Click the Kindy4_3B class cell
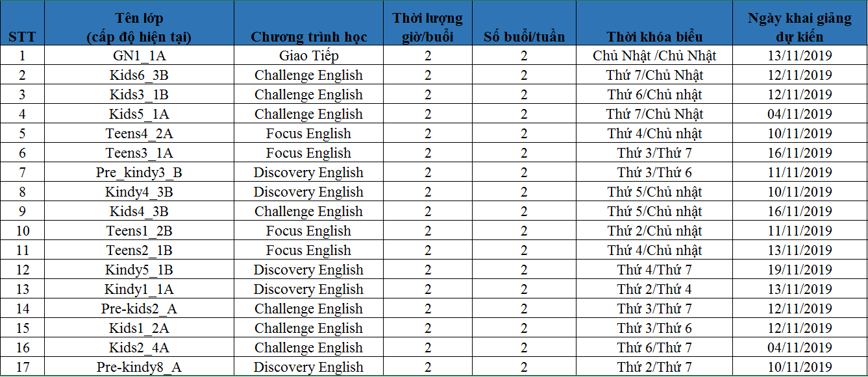 click(x=139, y=192)
